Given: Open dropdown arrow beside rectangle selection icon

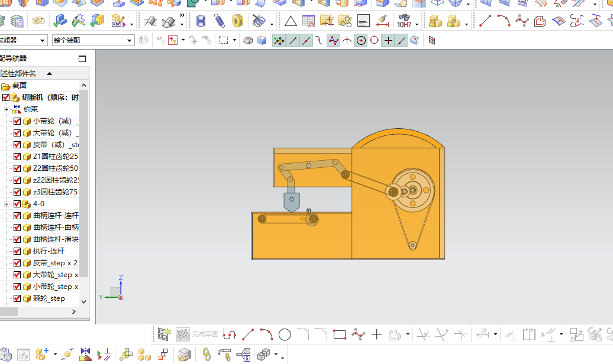Looking at the screenshot, I should coord(234,40).
